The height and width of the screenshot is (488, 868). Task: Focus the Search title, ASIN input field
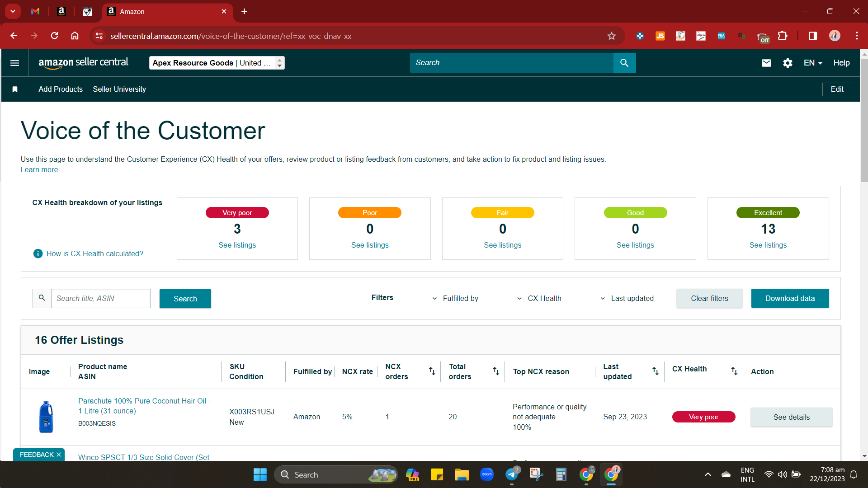click(100, 298)
